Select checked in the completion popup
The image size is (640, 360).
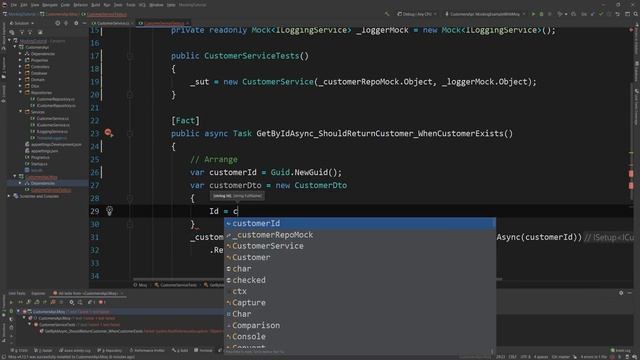[x=360, y=280]
